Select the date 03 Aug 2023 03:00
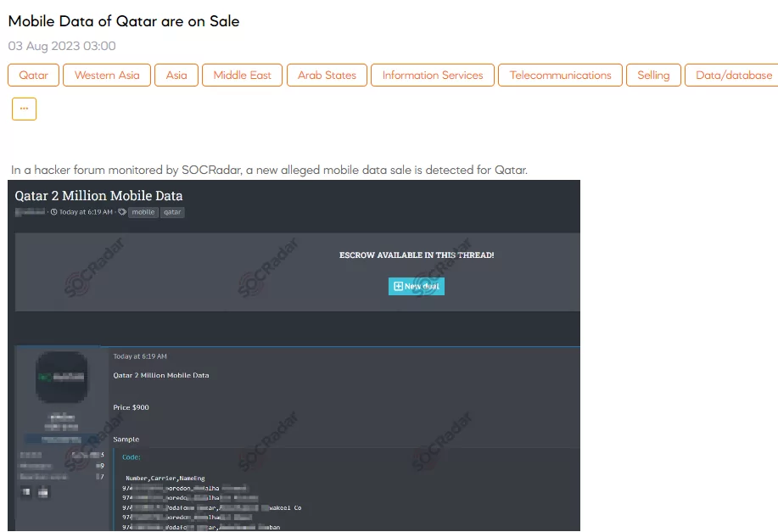The height and width of the screenshot is (532, 778). pyautogui.click(x=62, y=46)
